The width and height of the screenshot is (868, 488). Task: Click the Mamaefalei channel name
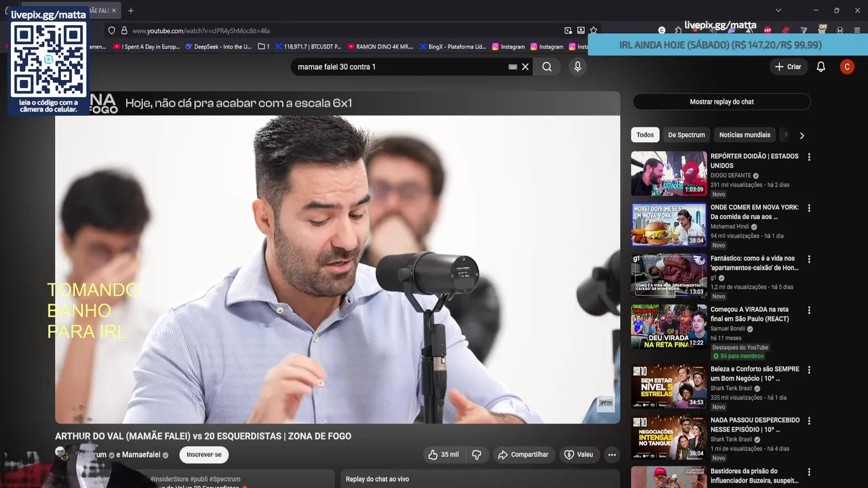141,455
